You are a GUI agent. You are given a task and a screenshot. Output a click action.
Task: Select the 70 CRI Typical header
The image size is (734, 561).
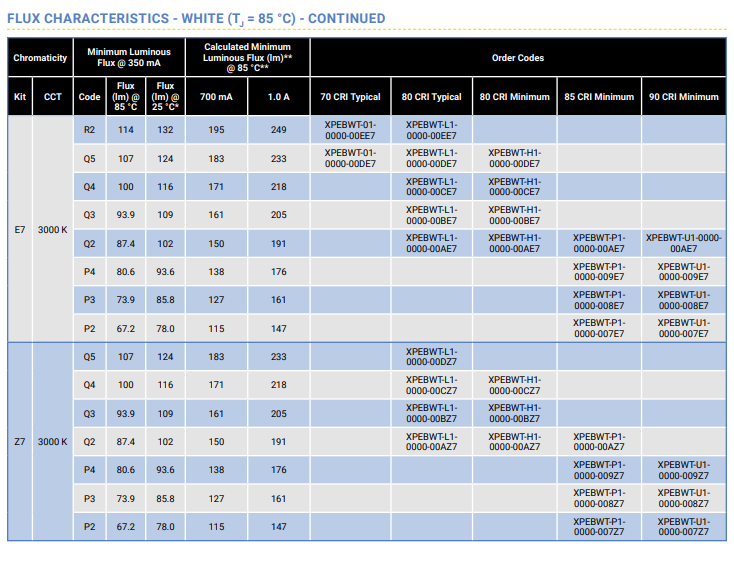tap(350, 96)
